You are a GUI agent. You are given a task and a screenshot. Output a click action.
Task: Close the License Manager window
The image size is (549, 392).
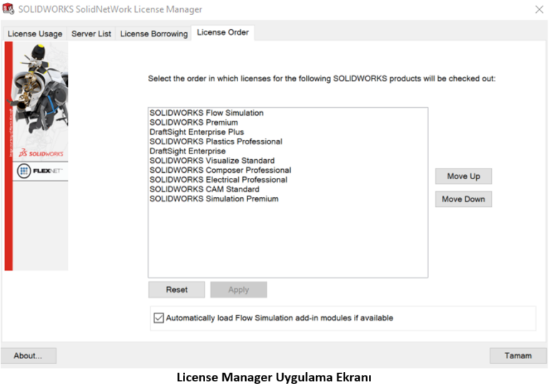click(538, 10)
